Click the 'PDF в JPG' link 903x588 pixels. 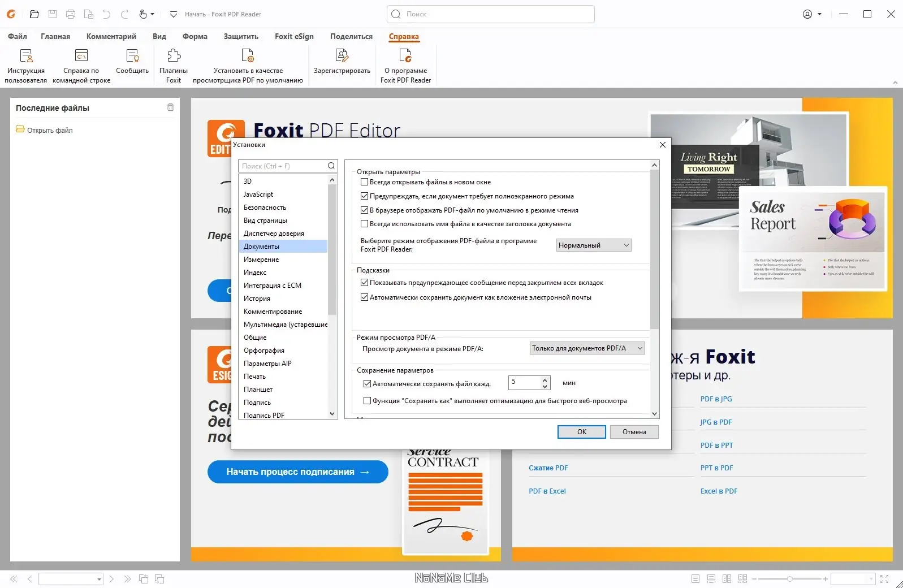tap(716, 399)
